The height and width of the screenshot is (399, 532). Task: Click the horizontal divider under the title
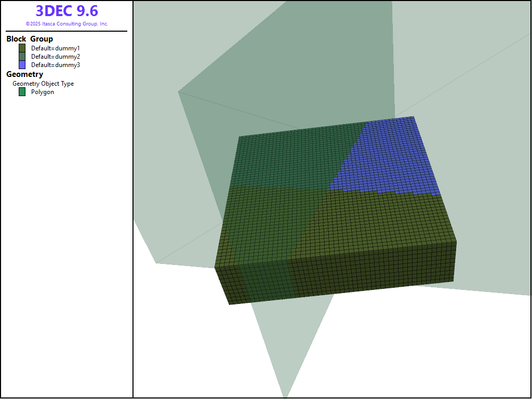66,31
